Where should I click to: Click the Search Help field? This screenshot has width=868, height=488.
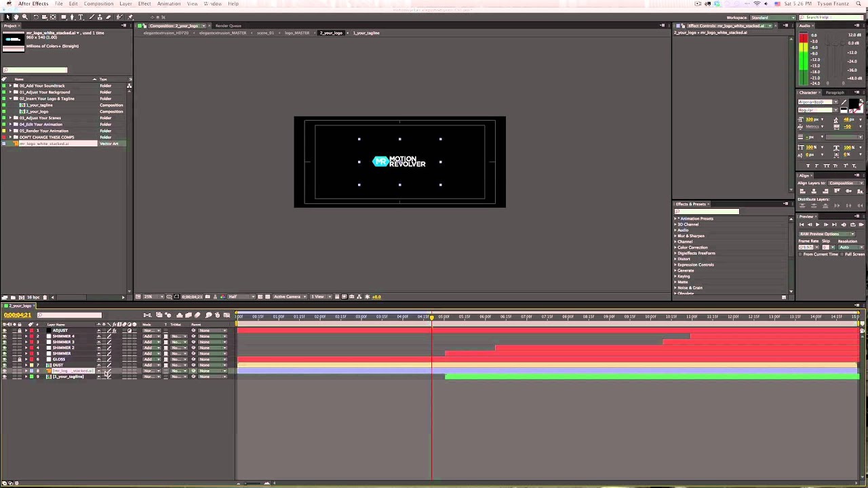pyautogui.click(x=831, y=18)
